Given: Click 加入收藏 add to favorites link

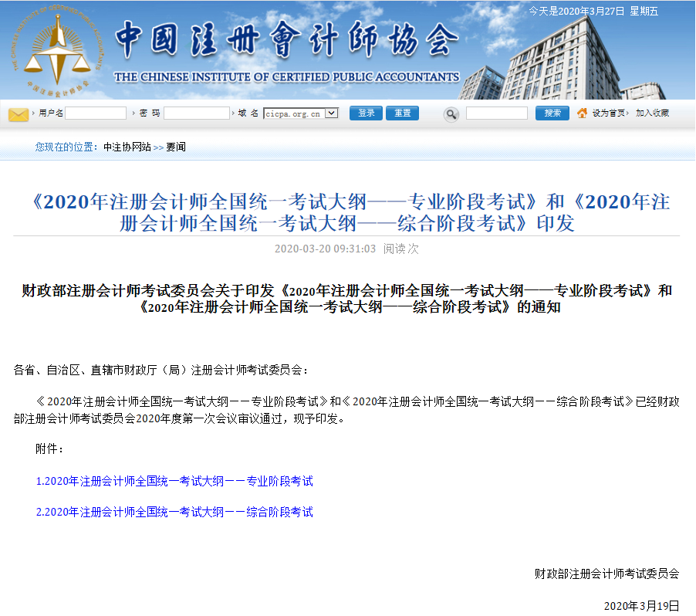Looking at the screenshot, I should coord(652,113).
